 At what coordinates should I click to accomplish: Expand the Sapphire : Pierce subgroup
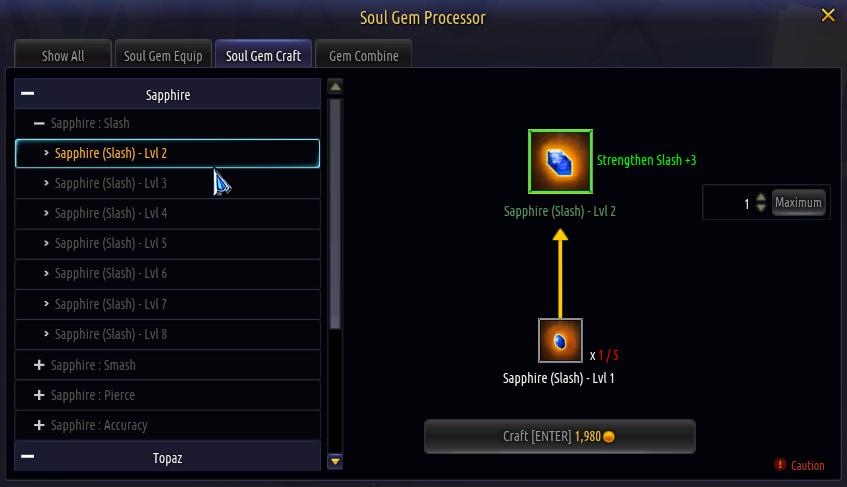[x=39, y=395]
